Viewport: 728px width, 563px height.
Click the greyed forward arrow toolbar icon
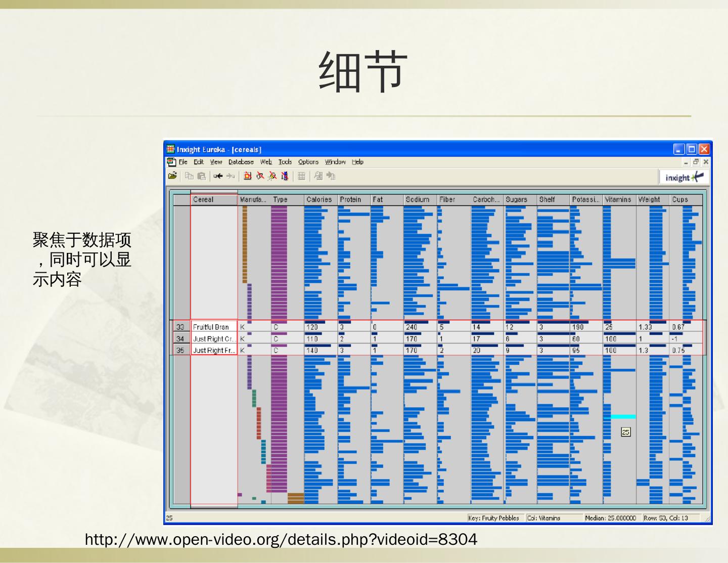231,176
